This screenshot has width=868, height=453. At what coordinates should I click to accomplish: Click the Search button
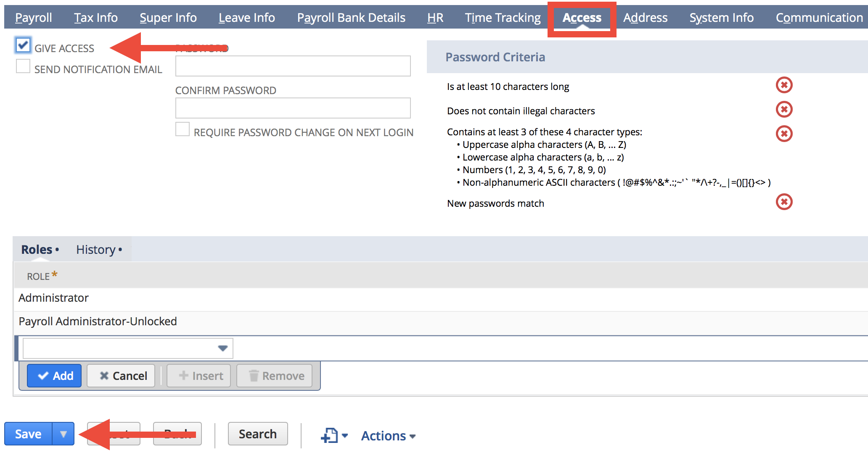point(257,434)
